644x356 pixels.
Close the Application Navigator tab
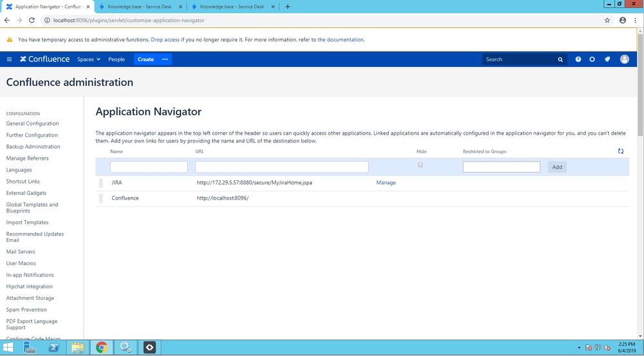[x=88, y=6]
